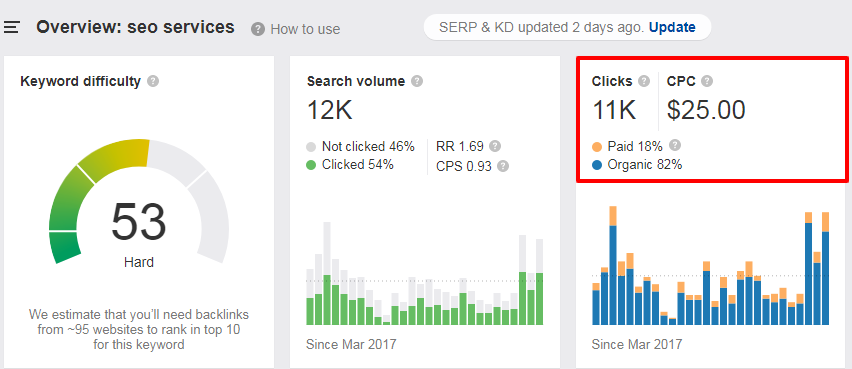The width and height of the screenshot is (852, 369).
Task: Click the $25.00 CPC value
Action: (706, 110)
